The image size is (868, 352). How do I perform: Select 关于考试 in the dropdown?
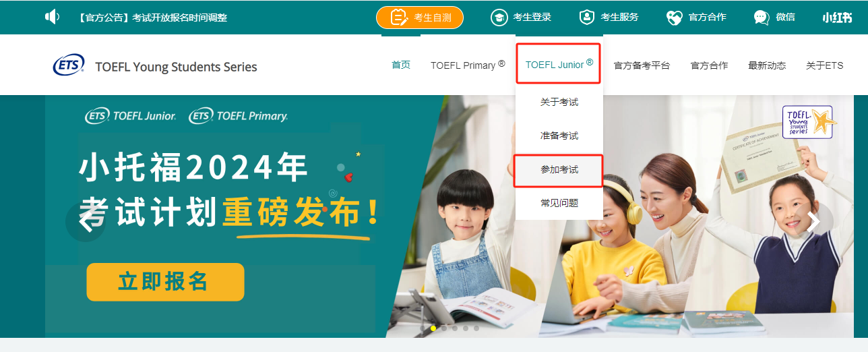(x=559, y=102)
